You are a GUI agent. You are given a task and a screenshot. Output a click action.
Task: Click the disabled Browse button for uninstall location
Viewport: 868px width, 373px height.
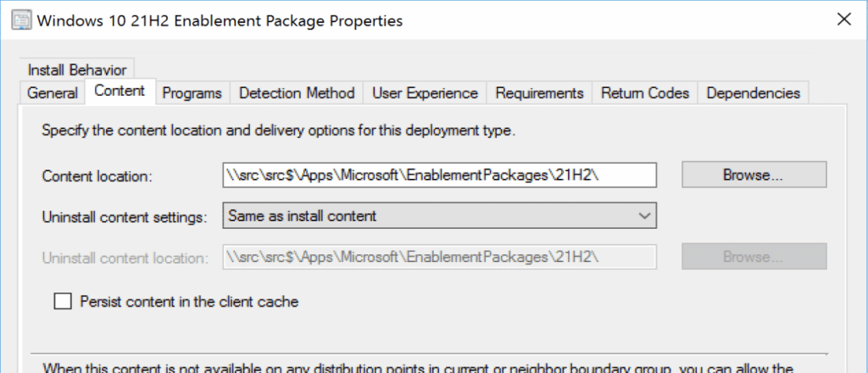coord(753,257)
